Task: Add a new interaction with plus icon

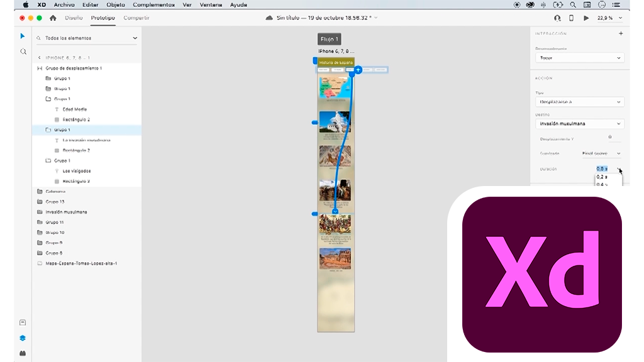Action: coord(621,34)
